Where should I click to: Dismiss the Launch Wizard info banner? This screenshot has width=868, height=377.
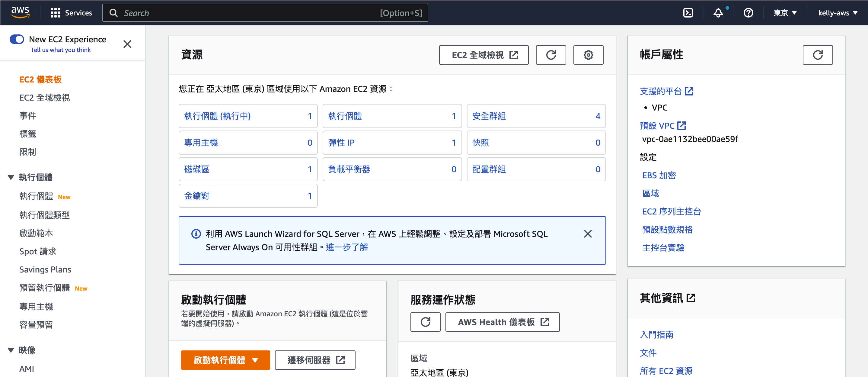coord(588,234)
